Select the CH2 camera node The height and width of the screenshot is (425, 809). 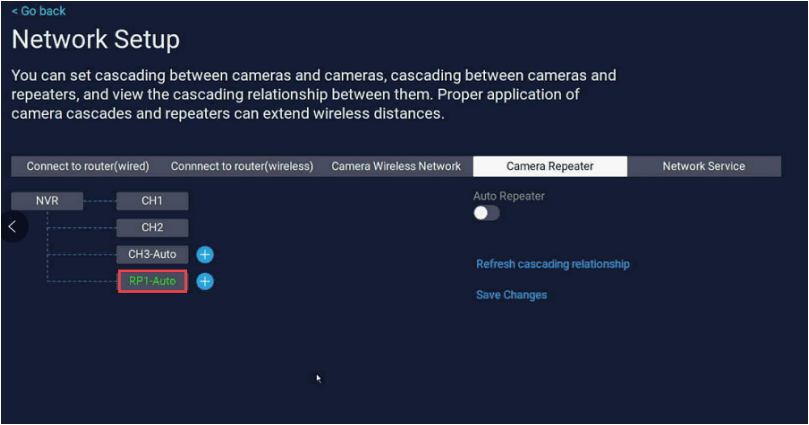(x=152, y=227)
